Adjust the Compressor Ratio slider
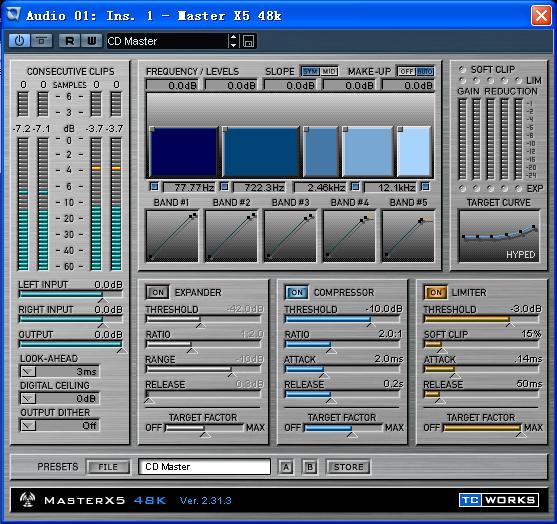This screenshot has height=524, width=557. click(x=342, y=344)
